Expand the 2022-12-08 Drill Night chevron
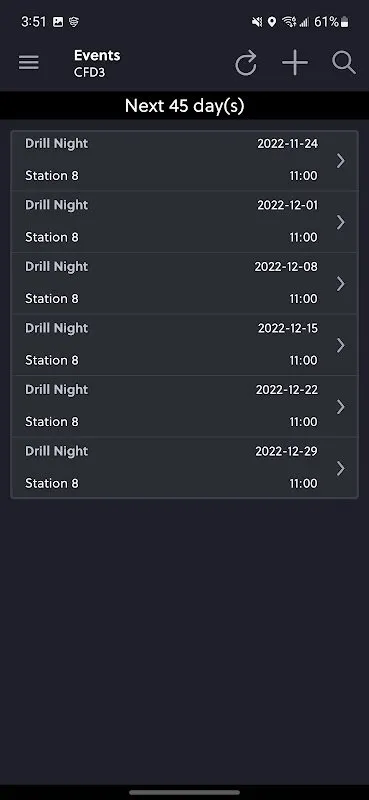The image size is (369, 800). (340, 284)
